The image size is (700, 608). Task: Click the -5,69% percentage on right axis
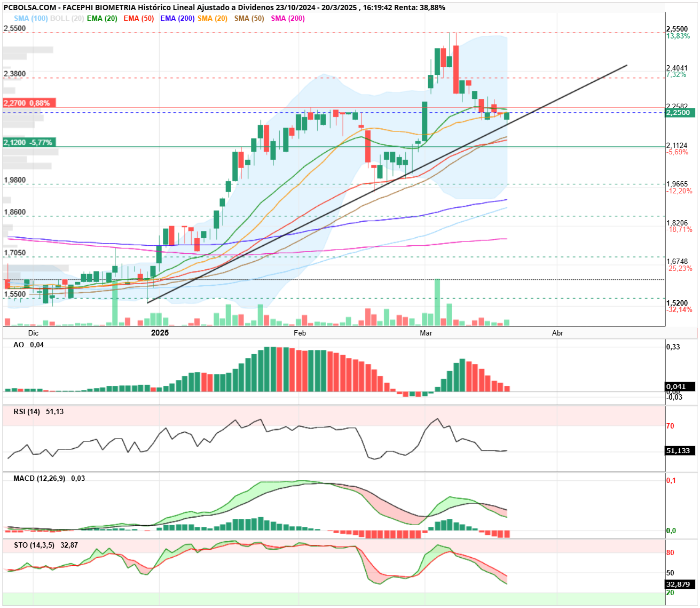point(678,152)
